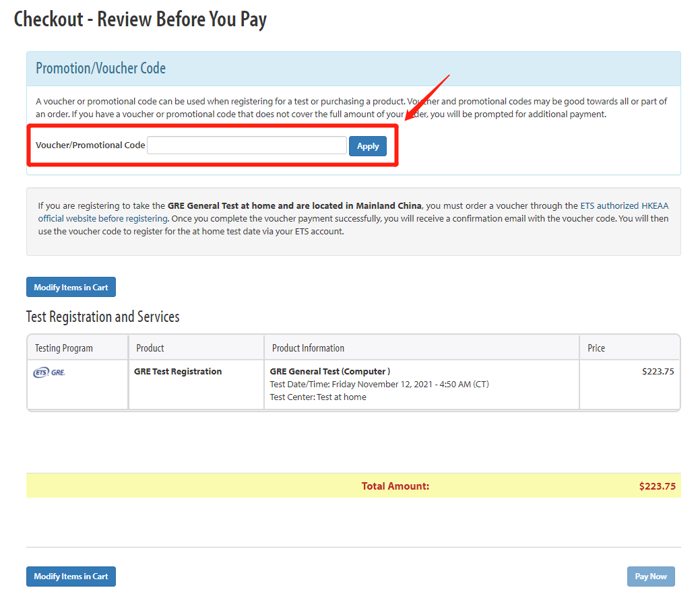700x592 pixels.
Task: Click the Voucher/Promotional Code field label
Action: coord(90,145)
